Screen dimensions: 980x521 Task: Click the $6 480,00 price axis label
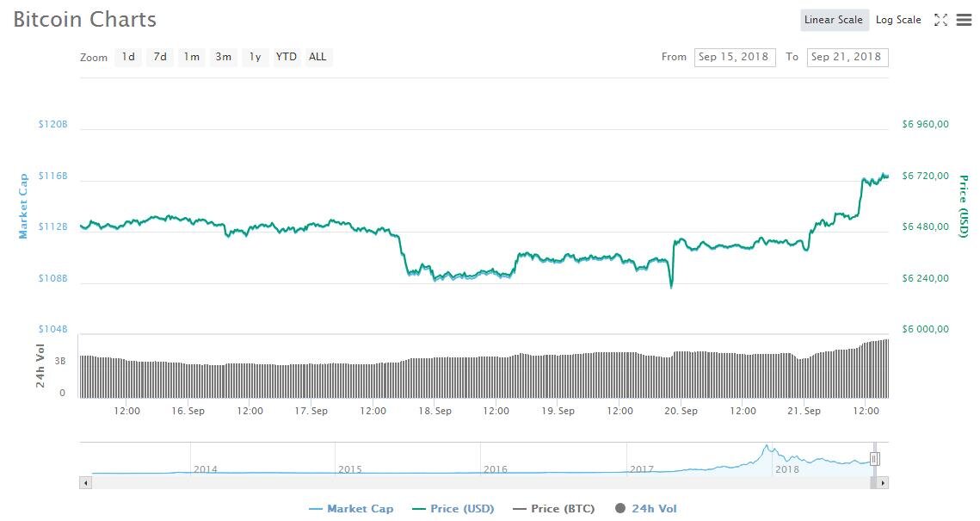click(925, 226)
